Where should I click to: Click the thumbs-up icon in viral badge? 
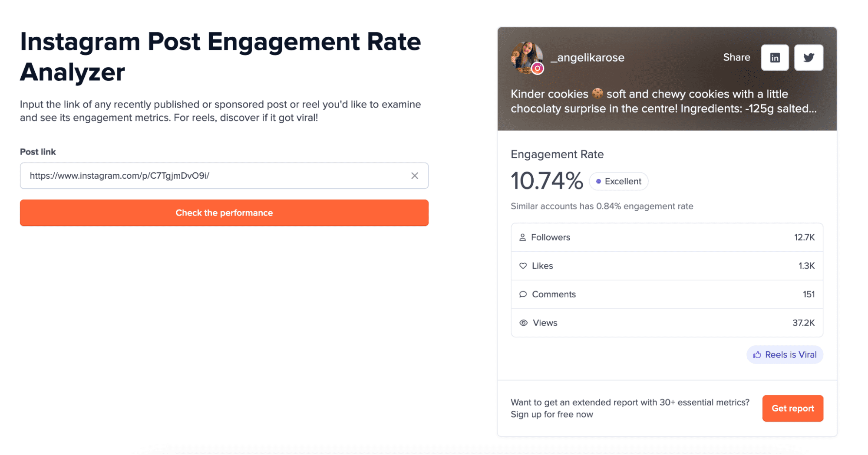pyautogui.click(x=757, y=355)
